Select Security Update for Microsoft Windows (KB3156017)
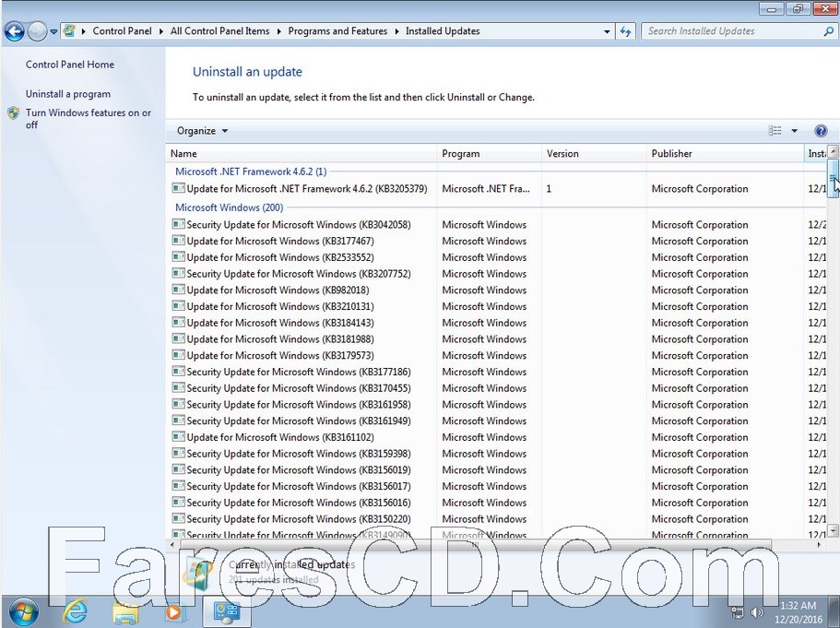This screenshot has height=628, width=840. [299, 486]
